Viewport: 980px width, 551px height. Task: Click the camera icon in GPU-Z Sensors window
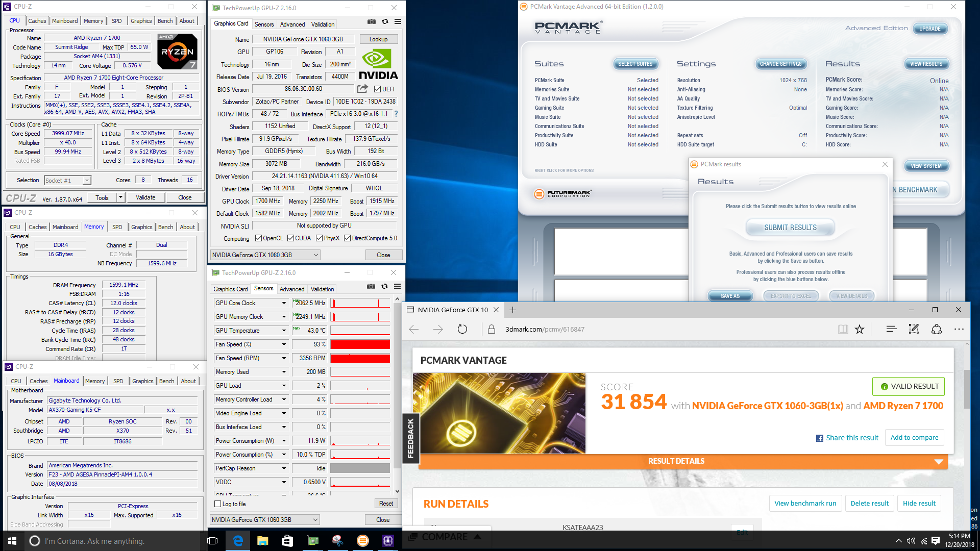(x=371, y=286)
